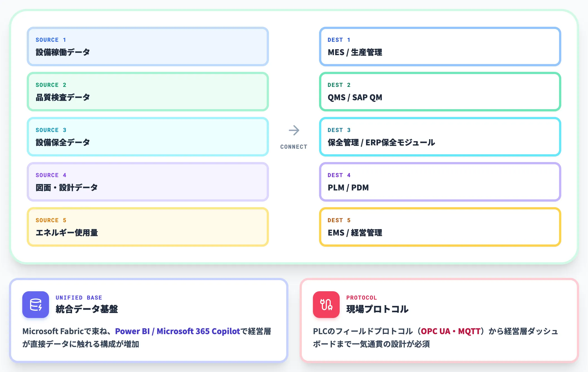The height and width of the screenshot is (372, 588).
Task: Select the SOURCE 1 設備稼働データ card
Action: (x=148, y=46)
